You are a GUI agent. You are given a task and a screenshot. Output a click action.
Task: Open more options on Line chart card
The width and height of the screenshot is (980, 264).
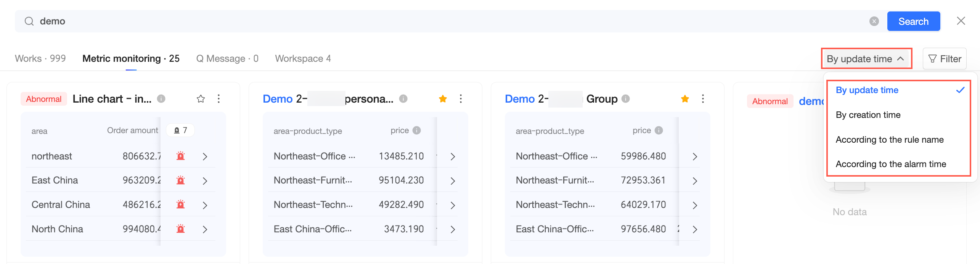218,99
